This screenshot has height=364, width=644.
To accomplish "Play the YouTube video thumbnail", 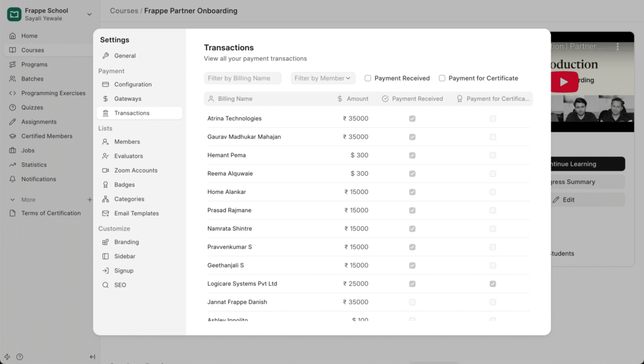I will tap(563, 82).
